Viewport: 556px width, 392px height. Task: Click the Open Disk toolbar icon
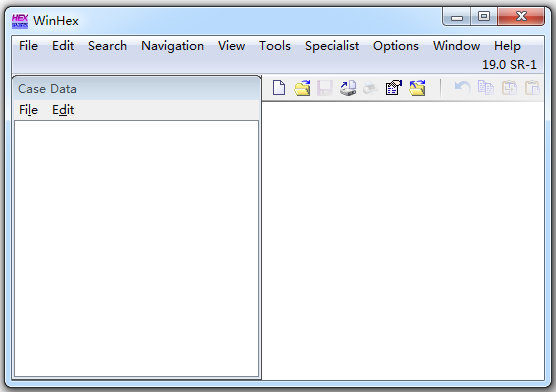(348, 88)
